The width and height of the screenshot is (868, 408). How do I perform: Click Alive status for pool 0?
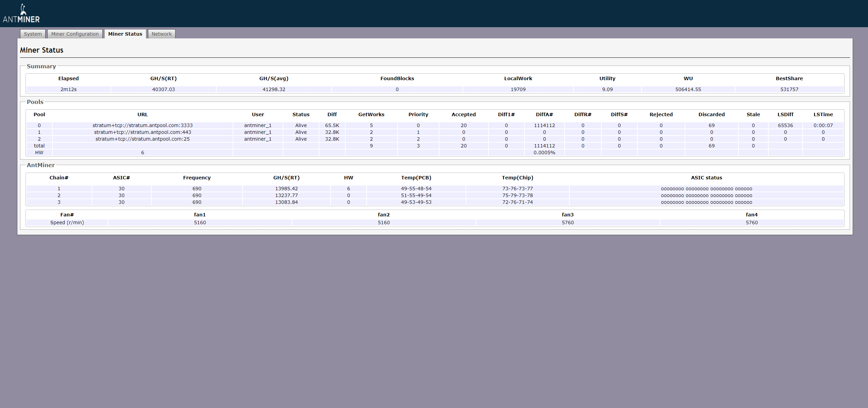pyautogui.click(x=301, y=125)
